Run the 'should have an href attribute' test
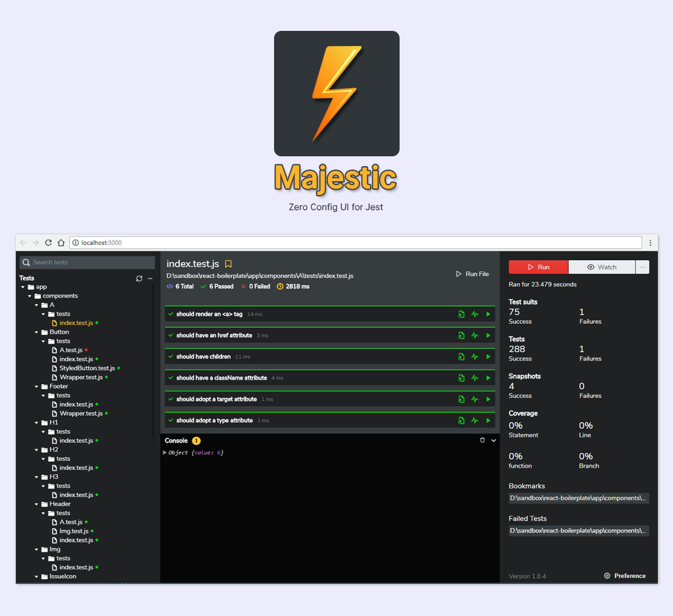 click(488, 336)
